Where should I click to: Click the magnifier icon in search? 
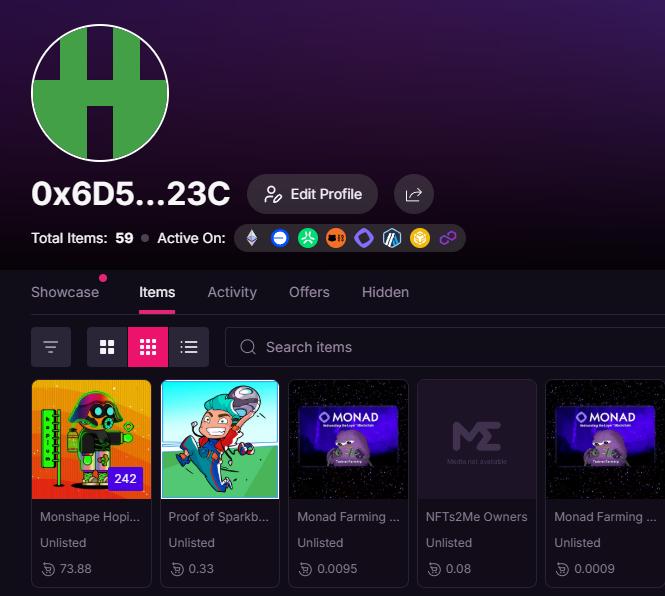point(248,347)
